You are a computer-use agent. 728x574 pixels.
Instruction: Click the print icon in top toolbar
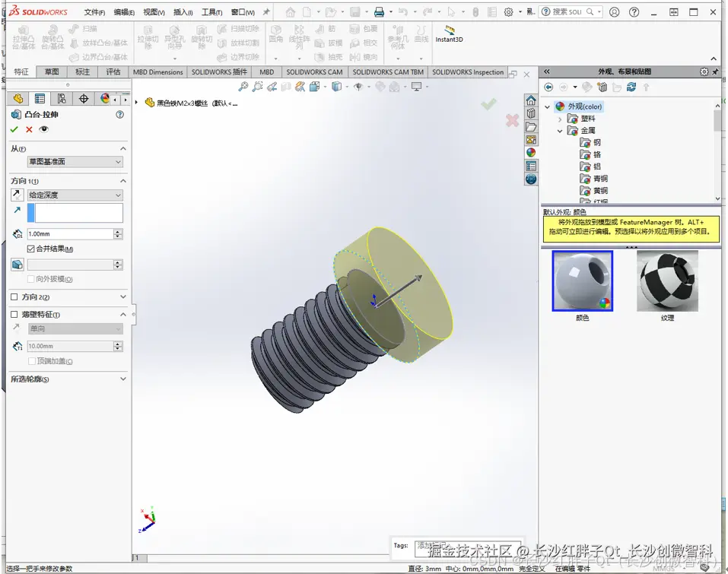[x=380, y=12]
